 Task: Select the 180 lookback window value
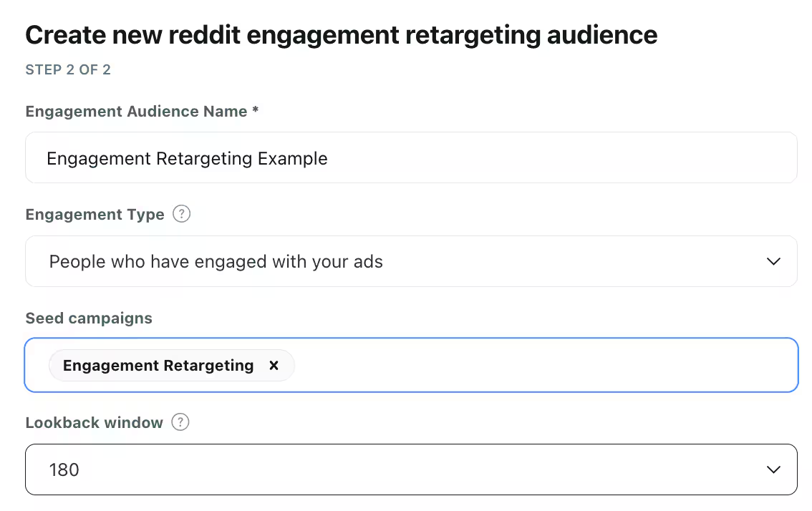tap(64, 469)
